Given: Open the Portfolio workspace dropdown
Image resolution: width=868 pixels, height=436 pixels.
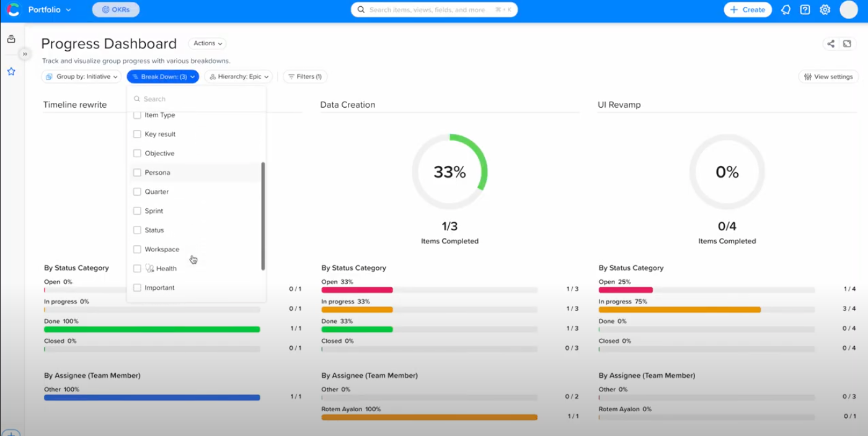Looking at the screenshot, I should 49,10.
